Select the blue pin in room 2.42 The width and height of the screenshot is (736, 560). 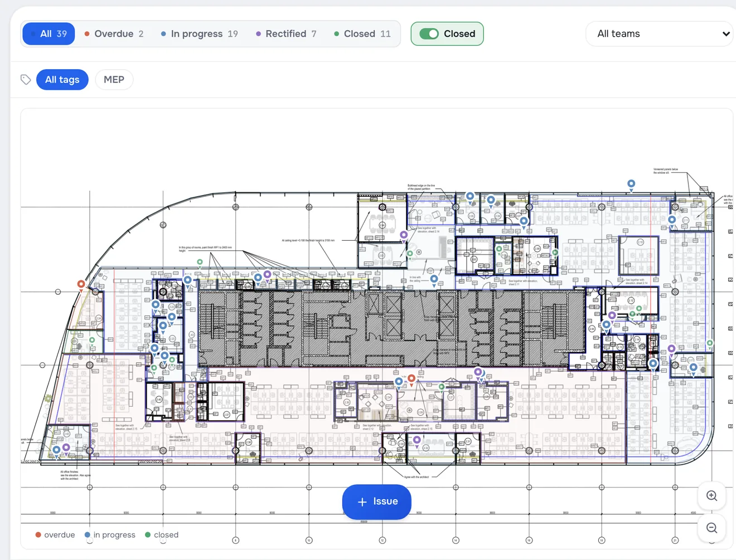tap(56, 451)
